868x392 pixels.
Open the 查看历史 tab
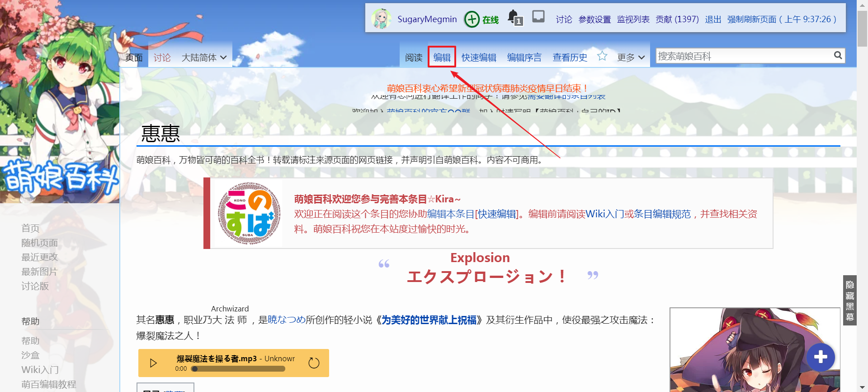[x=570, y=57]
